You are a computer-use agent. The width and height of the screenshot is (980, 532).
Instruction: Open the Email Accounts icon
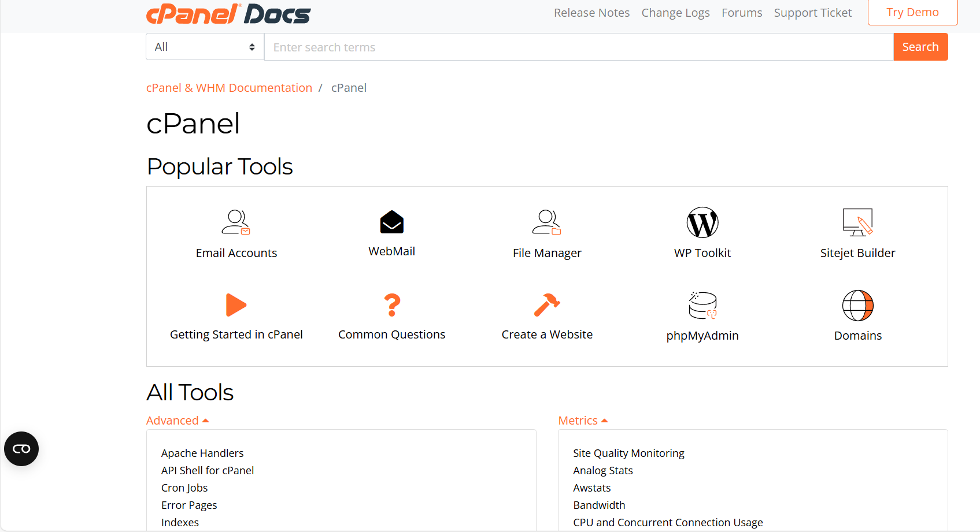click(x=236, y=222)
